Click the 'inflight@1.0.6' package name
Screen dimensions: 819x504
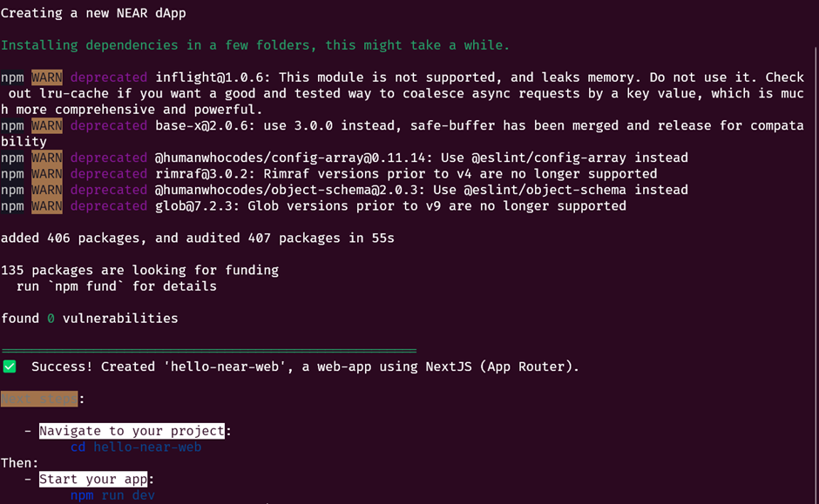point(212,77)
